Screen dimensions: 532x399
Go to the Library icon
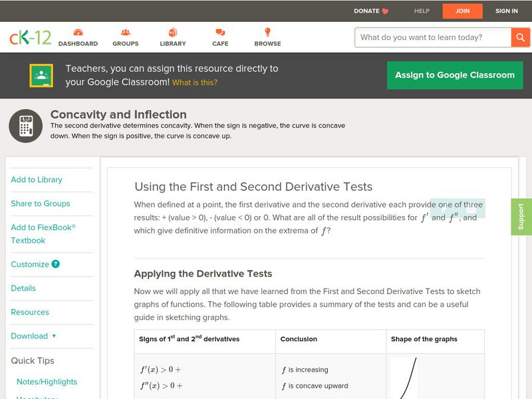[x=173, y=33]
